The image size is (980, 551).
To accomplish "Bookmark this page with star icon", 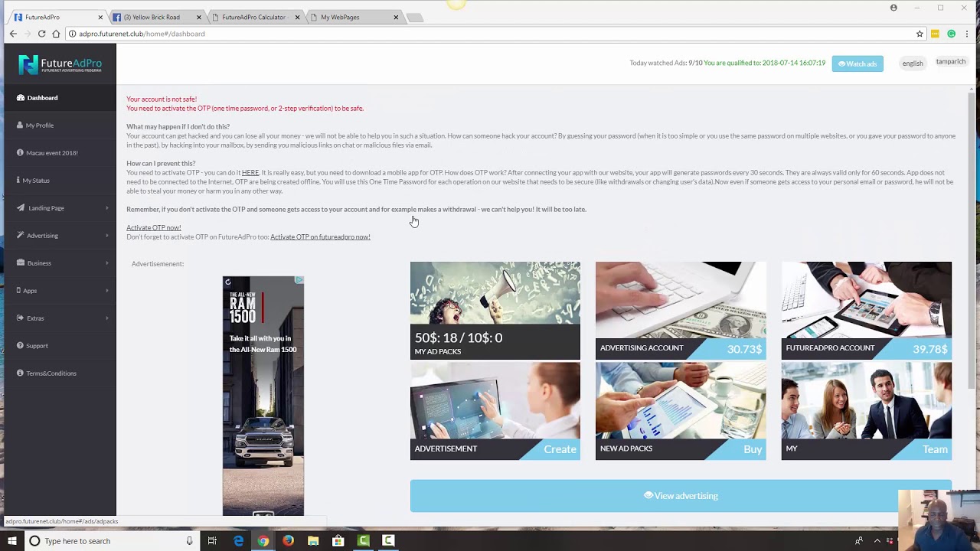I will (920, 34).
